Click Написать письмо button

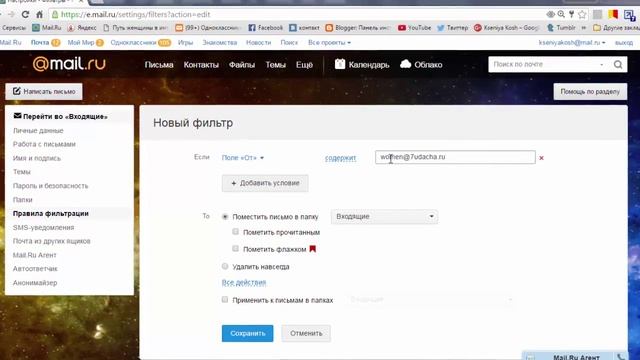tap(44, 91)
